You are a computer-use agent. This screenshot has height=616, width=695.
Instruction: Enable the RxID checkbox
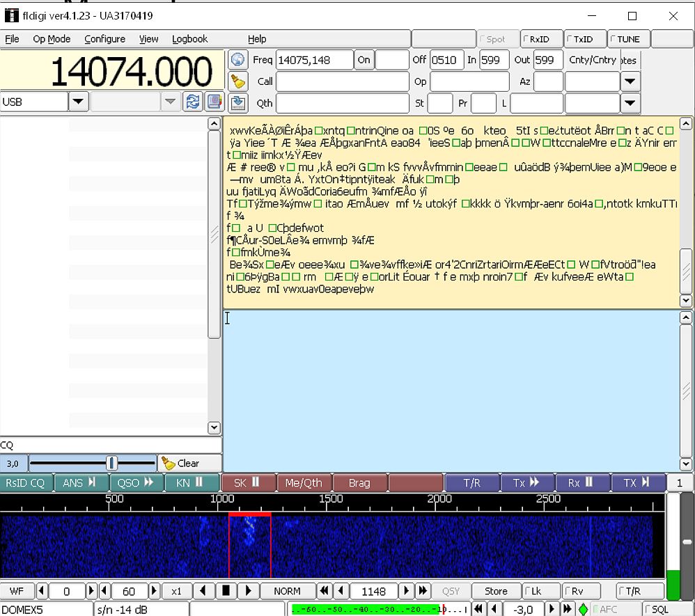click(541, 40)
